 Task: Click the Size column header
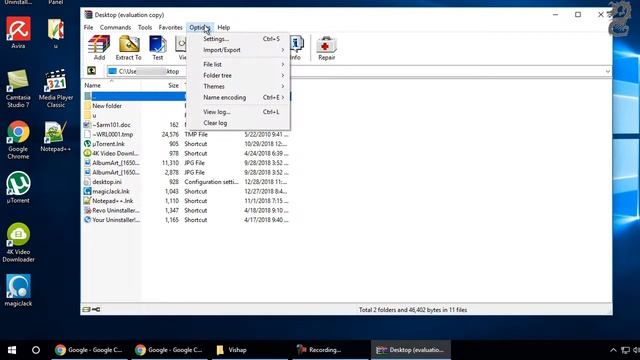click(x=162, y=85)
